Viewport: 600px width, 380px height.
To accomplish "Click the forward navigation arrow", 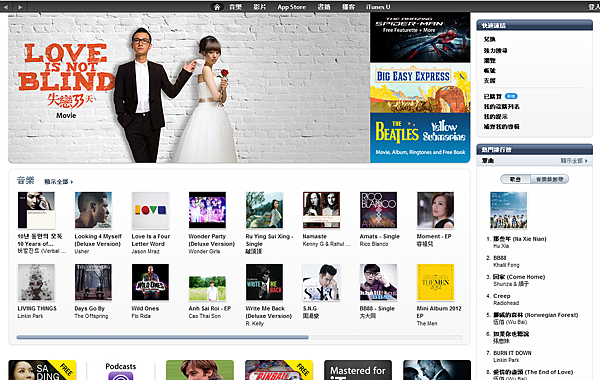I will pyautogui.click(x=20, y=7).
